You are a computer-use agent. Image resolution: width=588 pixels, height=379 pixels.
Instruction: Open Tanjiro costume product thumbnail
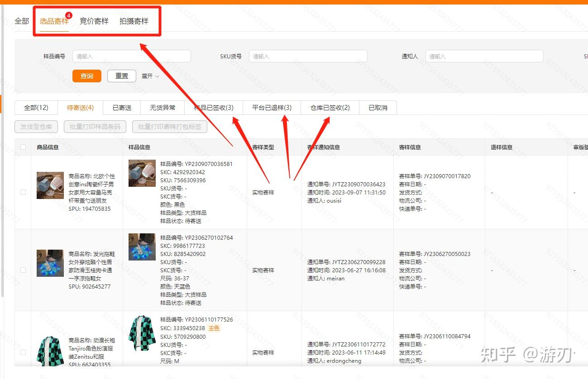point(50,351)
